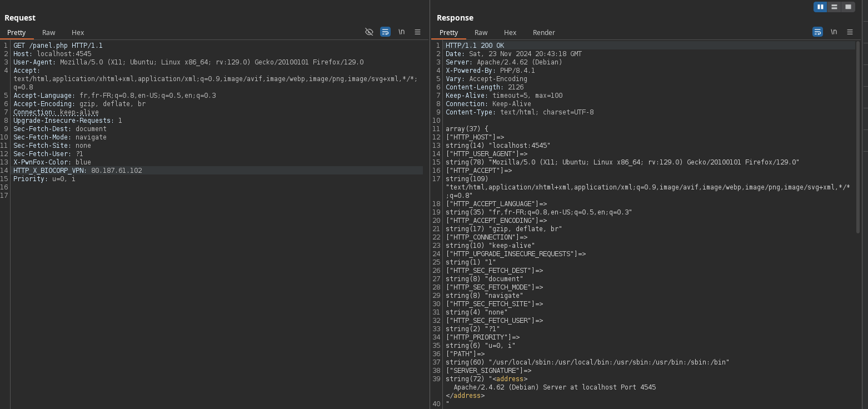Click the ["HTTP_PRIORITY"]=> response line
Image resolution: width=868 pixels, height=409 pixels.
(x=482, y=337)
